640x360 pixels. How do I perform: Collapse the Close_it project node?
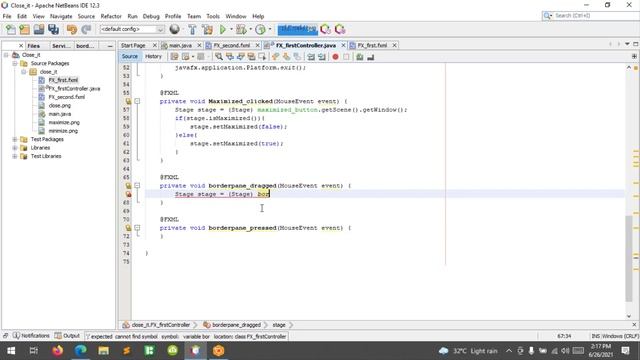[x=6, y=55]
